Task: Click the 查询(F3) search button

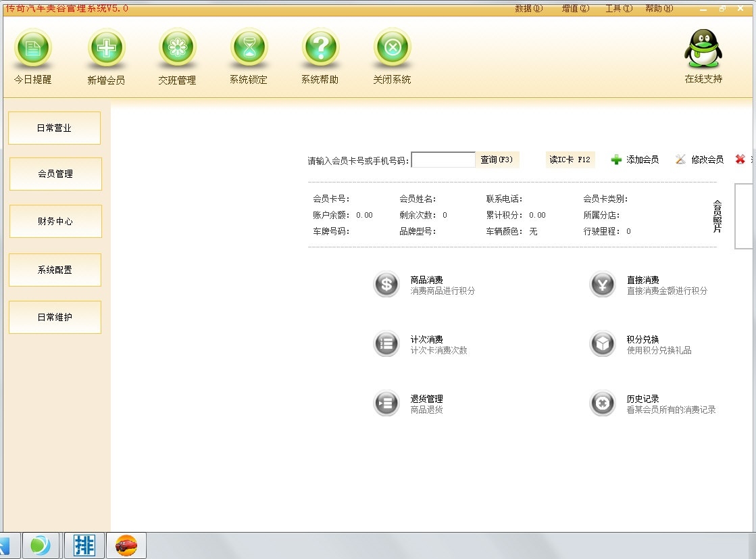Action: coord(497,160)
